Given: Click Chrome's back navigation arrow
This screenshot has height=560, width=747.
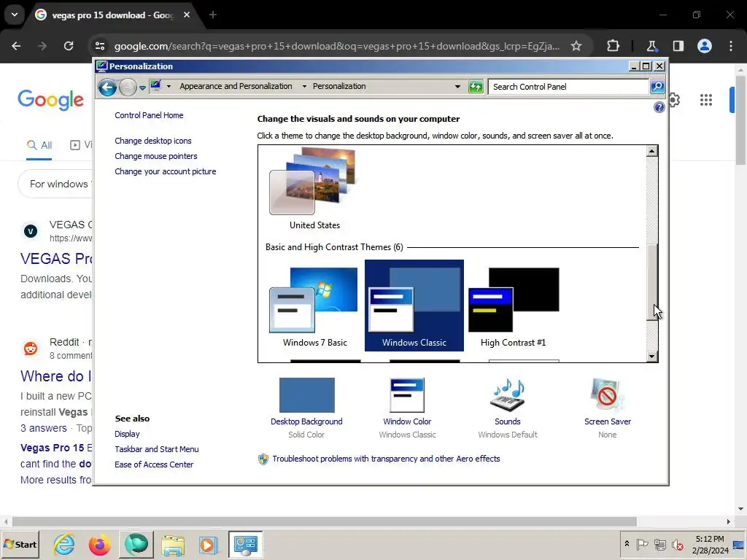Looking at the screenshot, I should coord(16,46).
